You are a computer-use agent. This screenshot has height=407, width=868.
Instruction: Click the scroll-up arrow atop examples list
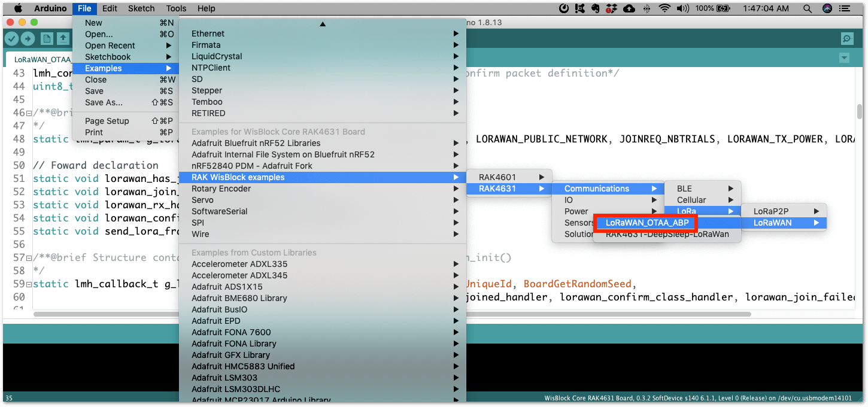click(323, 24)
